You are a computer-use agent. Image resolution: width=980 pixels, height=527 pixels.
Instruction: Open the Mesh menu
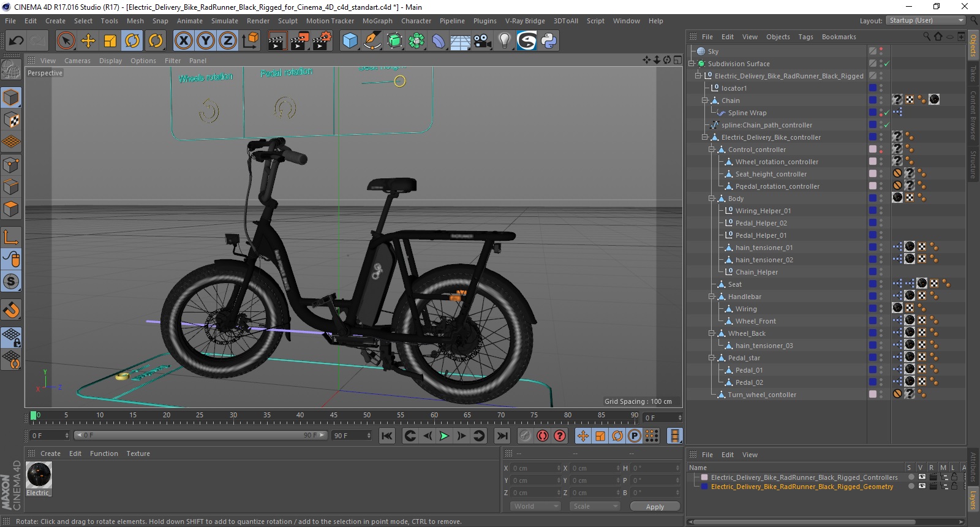click(x=135, y=21)
